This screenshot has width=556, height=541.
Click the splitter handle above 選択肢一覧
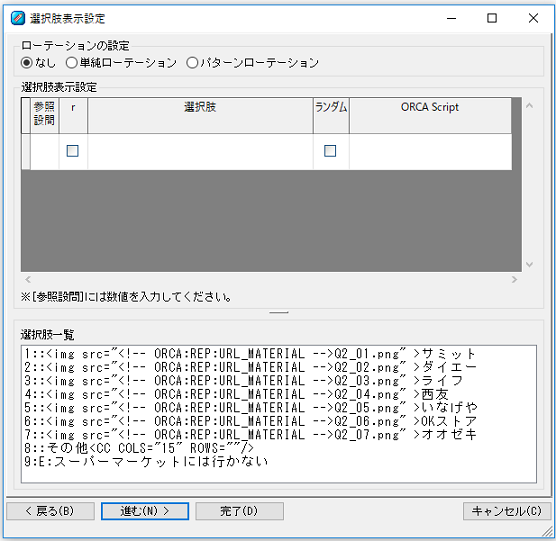click(x=279, y=312)
